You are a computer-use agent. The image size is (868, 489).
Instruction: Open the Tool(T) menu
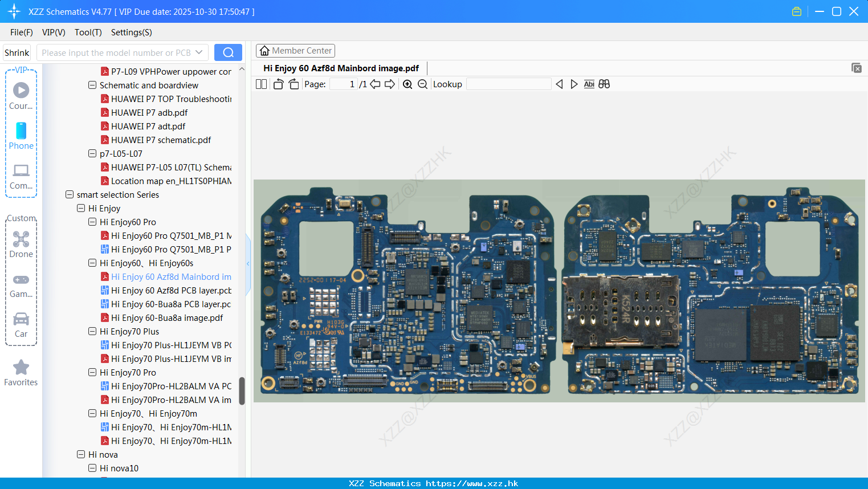tap(88, 32)
